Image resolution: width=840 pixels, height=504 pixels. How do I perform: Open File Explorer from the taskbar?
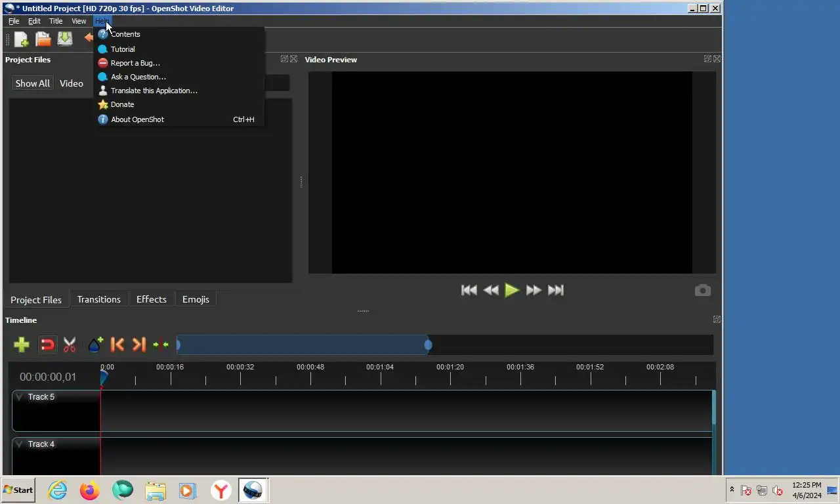tap(156, 490)
